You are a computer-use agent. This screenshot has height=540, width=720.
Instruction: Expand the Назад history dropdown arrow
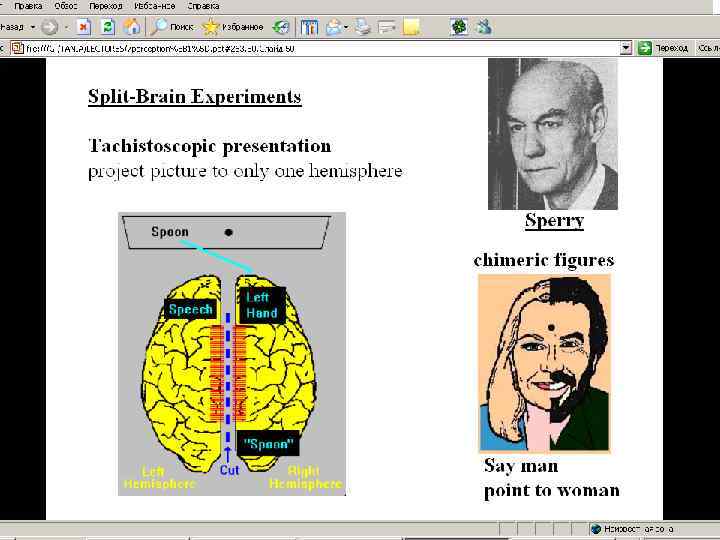click(33, 27)
